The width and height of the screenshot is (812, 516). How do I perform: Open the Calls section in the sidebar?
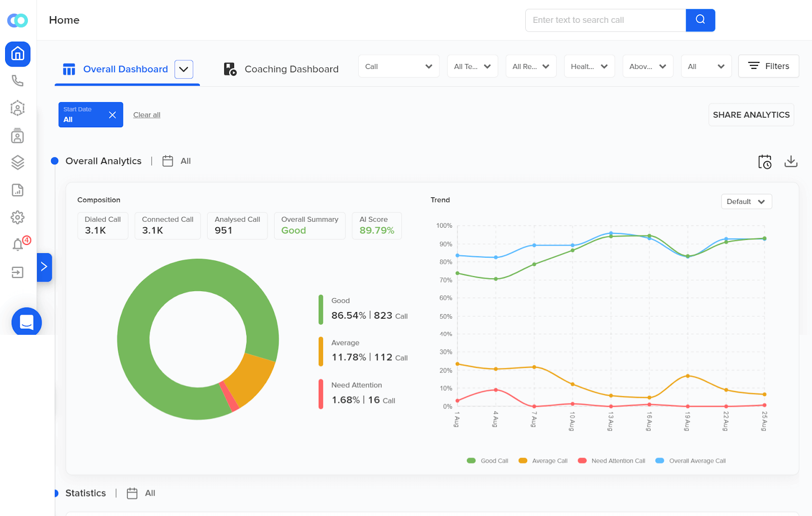18,81
